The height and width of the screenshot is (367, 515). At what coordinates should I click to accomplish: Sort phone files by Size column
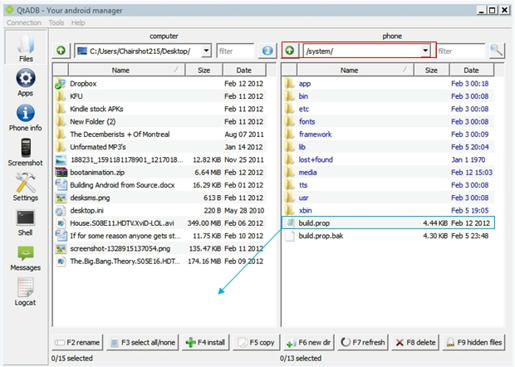click(x=431, y=70)
